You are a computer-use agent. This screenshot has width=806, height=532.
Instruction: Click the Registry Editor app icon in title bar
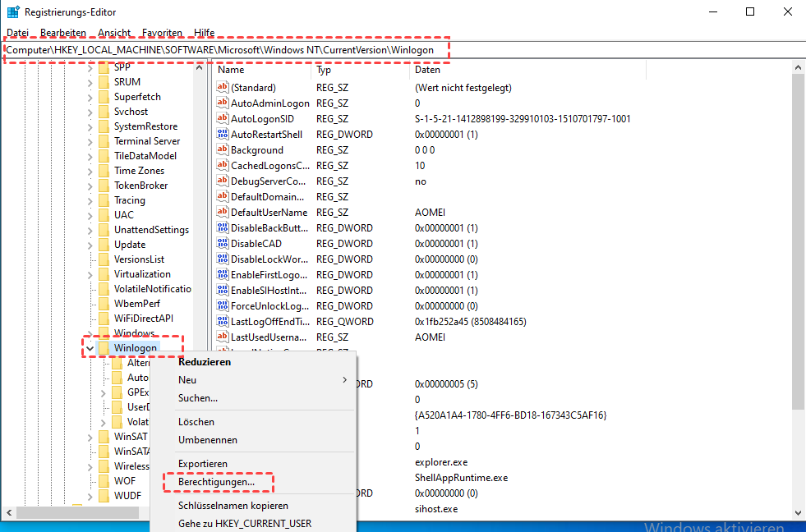coord(13,12)
